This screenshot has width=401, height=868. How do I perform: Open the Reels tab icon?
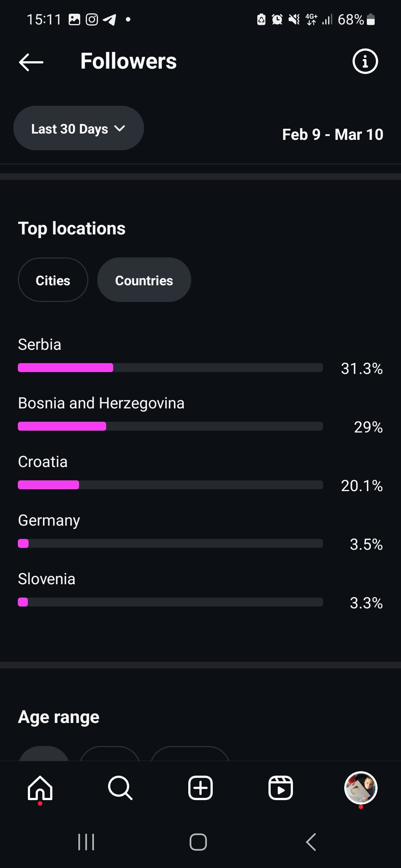point(281,788)
